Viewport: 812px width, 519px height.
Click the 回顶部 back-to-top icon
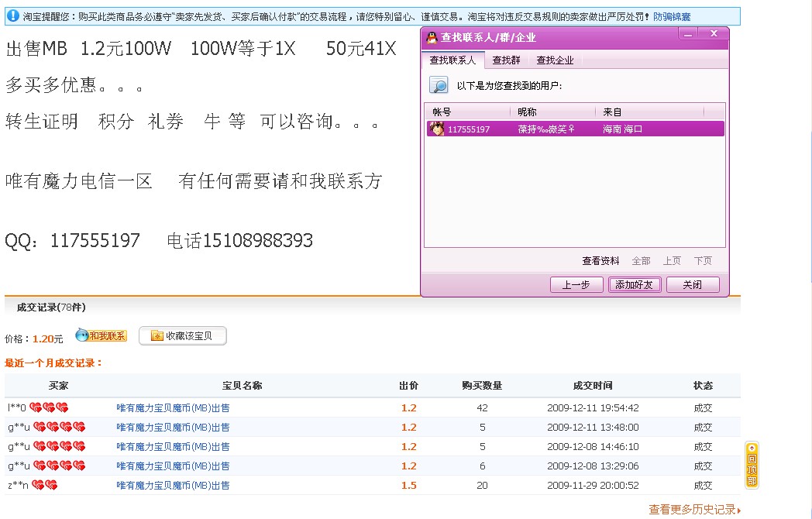751,466
